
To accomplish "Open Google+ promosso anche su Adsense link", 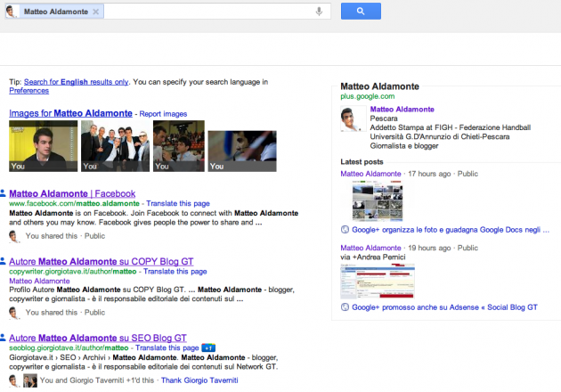I will (x=444, y=307).
